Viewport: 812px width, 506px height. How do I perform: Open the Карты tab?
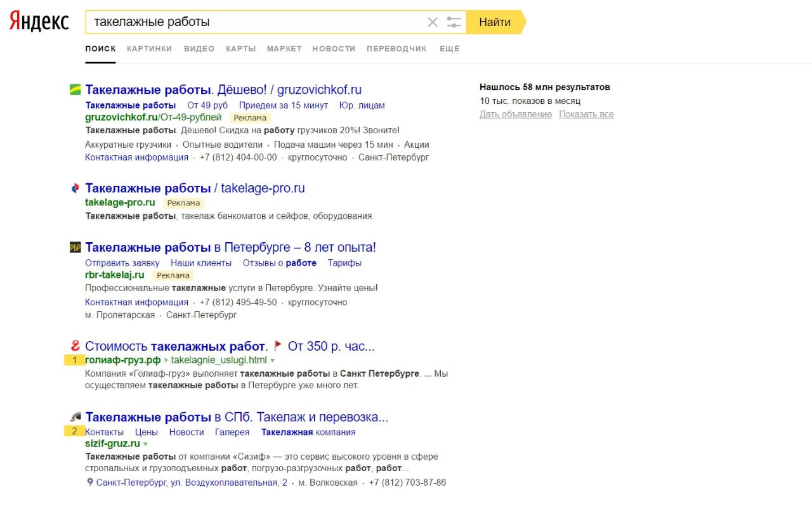click(241, 49)
